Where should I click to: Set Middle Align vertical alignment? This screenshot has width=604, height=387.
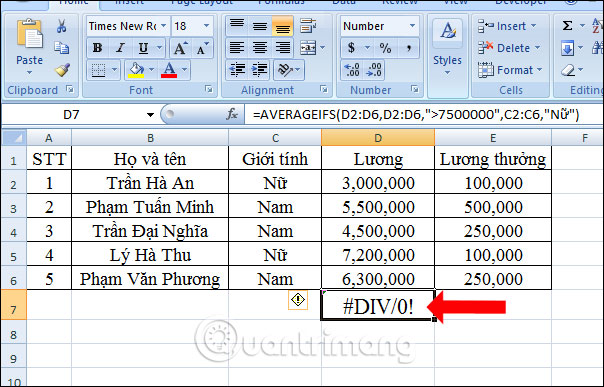[260, 26]
